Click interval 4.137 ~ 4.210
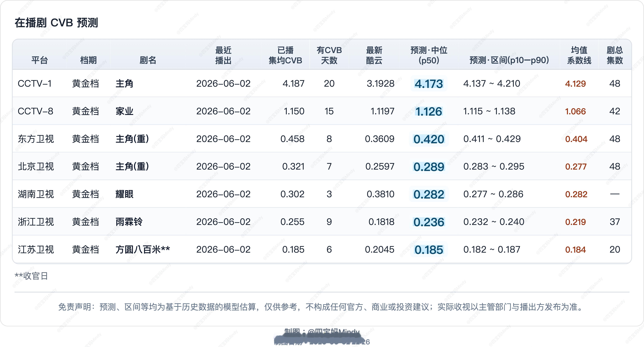The width and height of the screenshot is (644, 347). [x=492, y=84]
